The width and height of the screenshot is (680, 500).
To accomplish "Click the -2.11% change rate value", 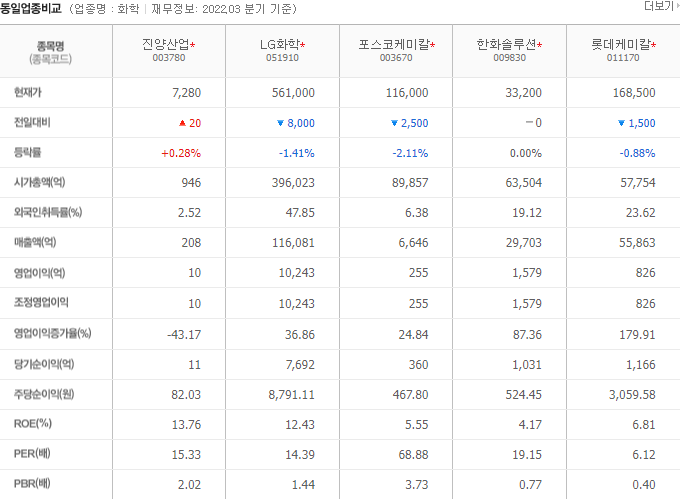I will point(410,153).
